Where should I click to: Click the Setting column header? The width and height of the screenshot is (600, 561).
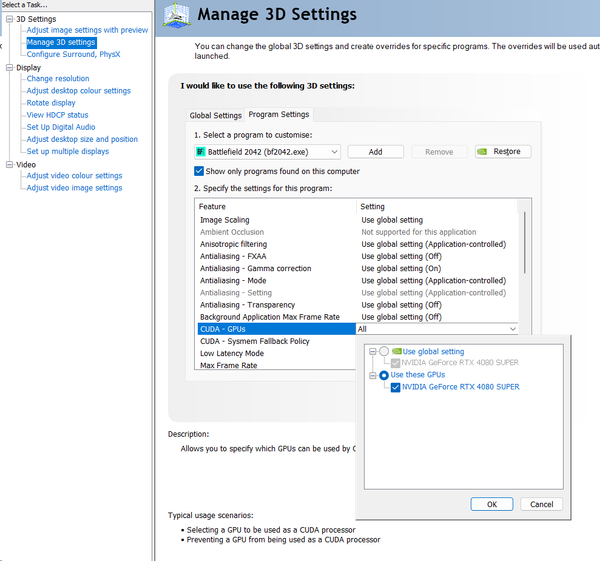click(437, 207)
